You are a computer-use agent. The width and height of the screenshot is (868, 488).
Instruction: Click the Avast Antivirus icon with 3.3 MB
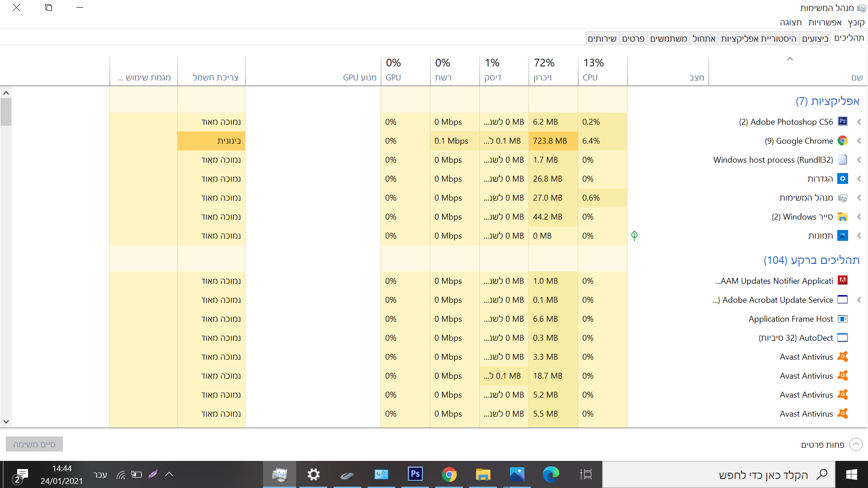843,357
